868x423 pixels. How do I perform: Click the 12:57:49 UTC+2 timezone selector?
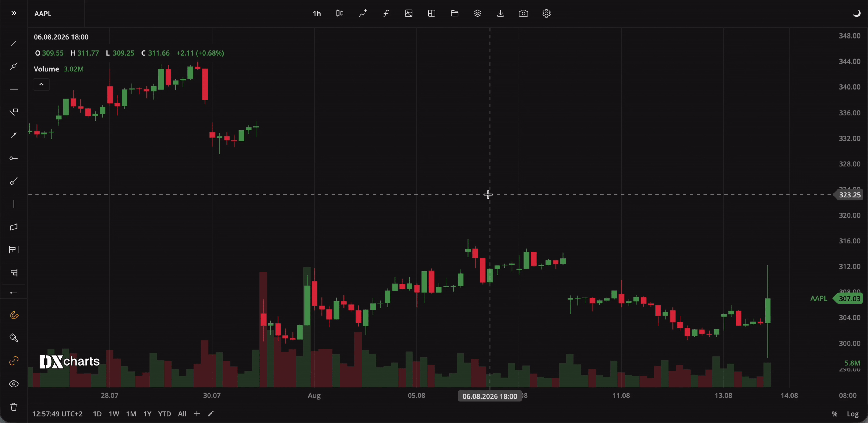point(57,414)
